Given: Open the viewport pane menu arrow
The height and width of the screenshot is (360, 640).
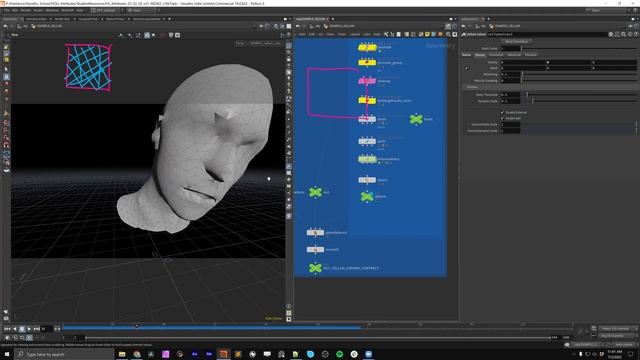Looking at the screenshot, I should [x=290, y=19].
